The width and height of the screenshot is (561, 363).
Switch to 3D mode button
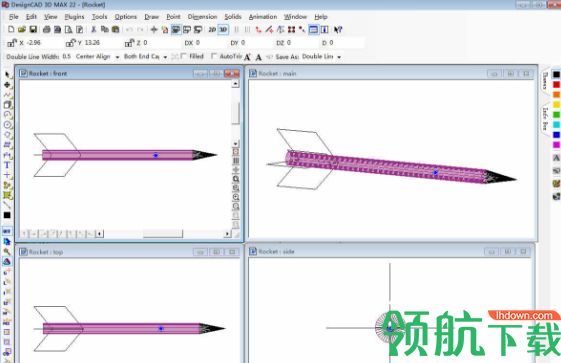tap(223, 30)
